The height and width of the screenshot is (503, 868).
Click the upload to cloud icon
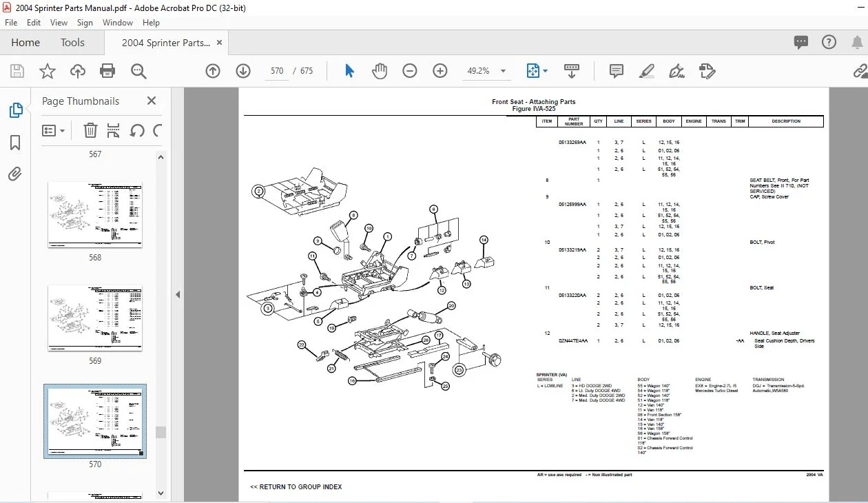tap(77, 71)
